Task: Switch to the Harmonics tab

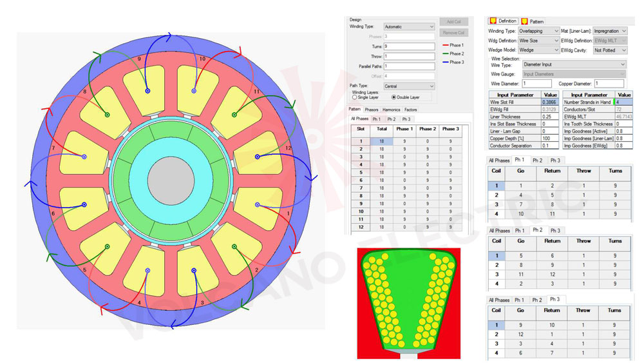Action: point(391,110)
